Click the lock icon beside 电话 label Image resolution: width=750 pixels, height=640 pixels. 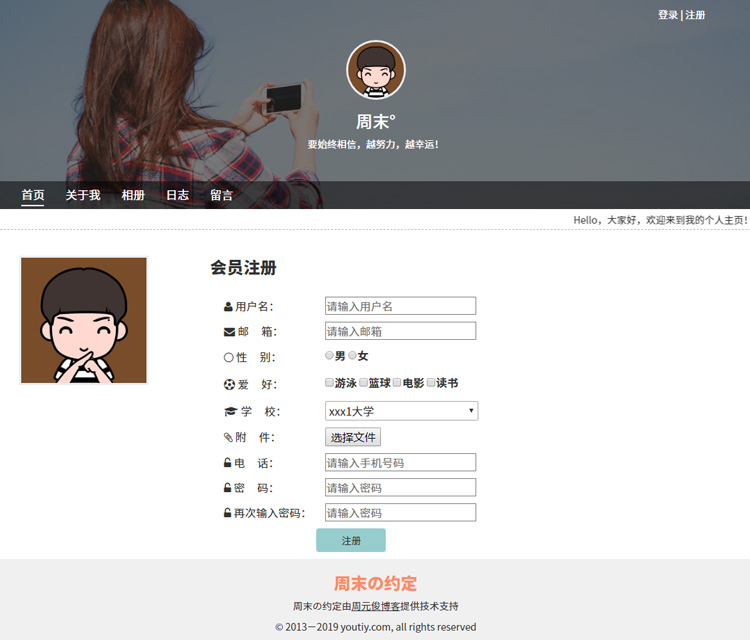(228, 463)
